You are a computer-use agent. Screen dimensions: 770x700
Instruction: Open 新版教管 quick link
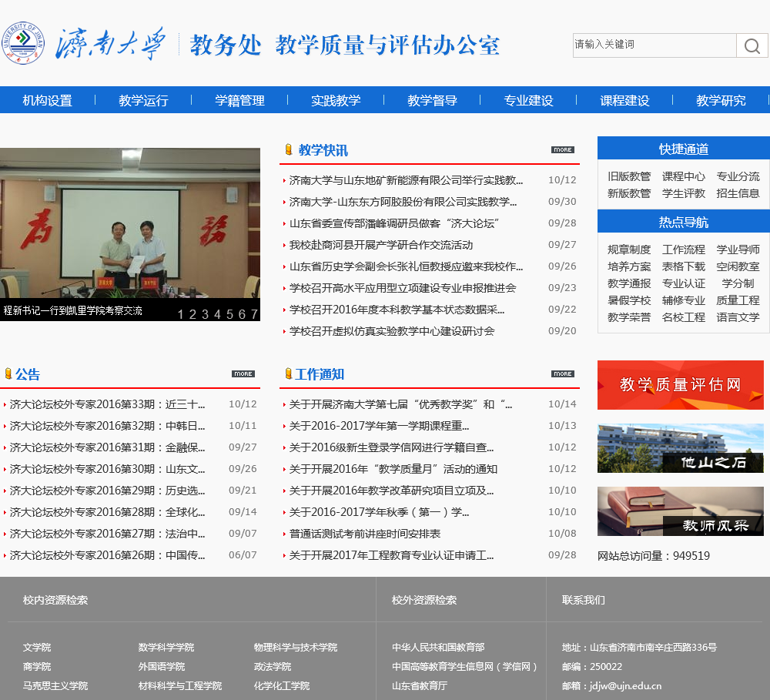click(x=629, y=193)
